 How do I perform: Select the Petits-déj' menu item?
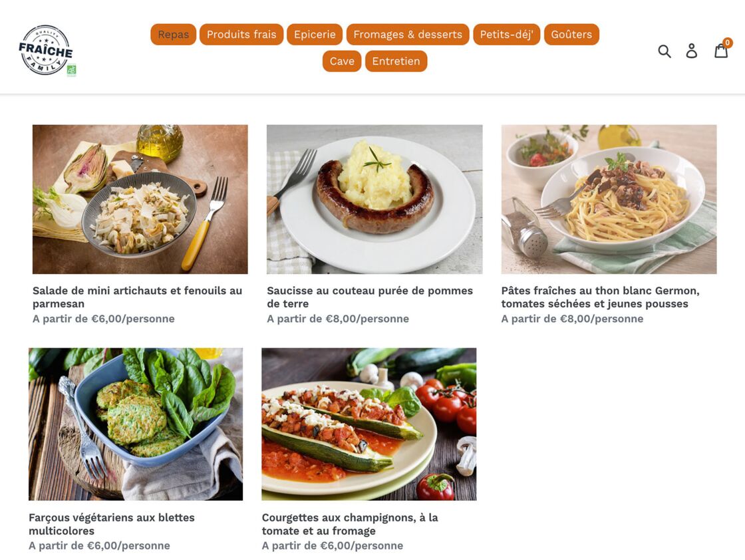[506, 35]
